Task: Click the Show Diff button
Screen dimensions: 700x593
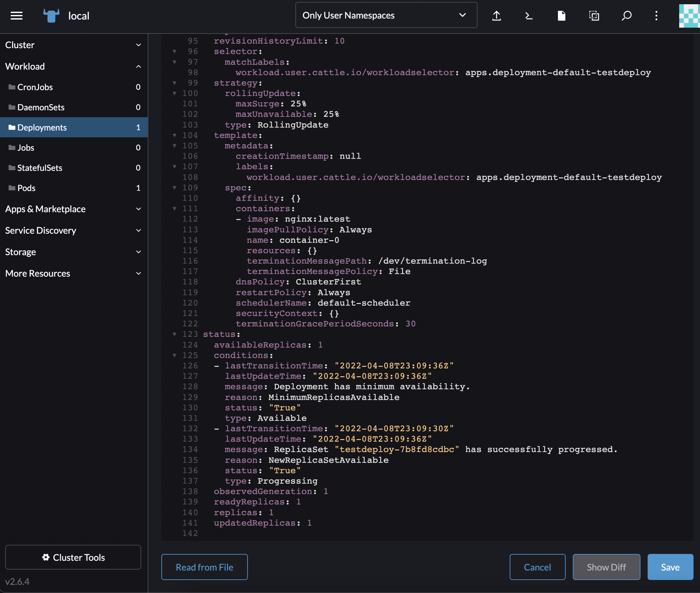Action: point(606,567)
